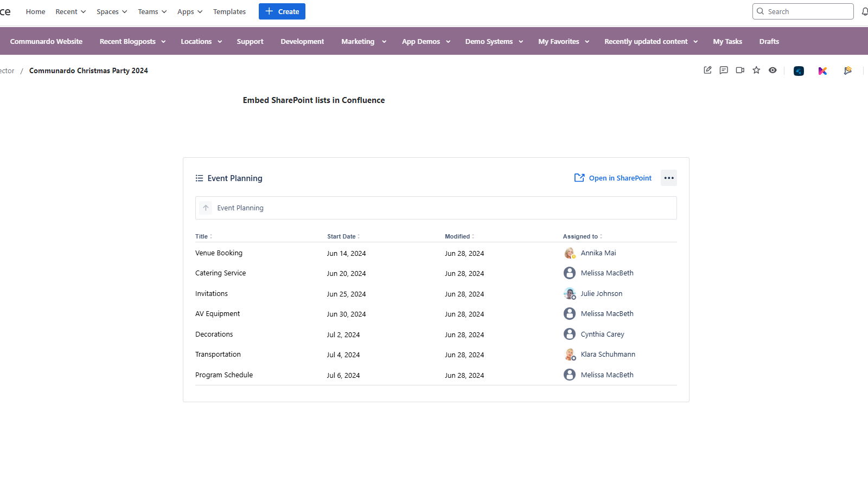Select the Venue Booking row title
This screenshot has width=868, height=483.
tap(219, 253)
